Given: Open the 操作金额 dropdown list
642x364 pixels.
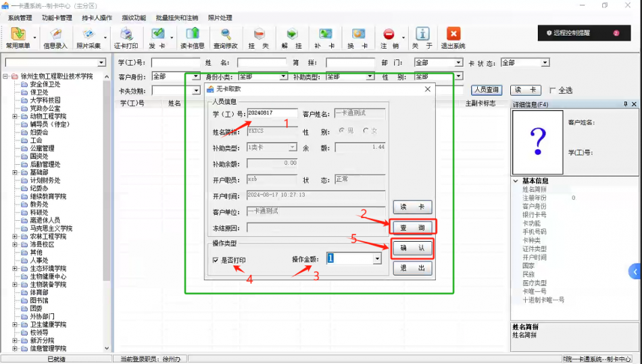Looking at the screenshot, I should (x=376, y=258).
